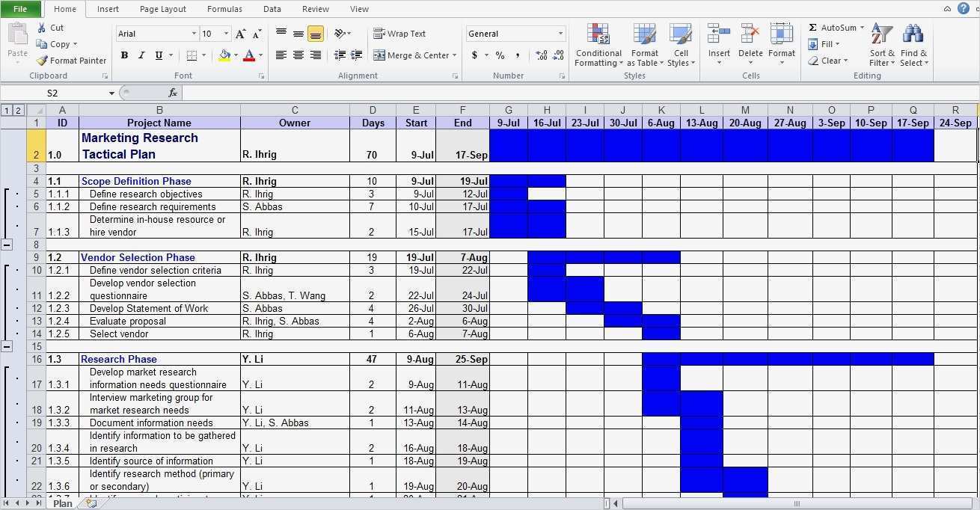Toggle italic formatting on the selection
Screen dimensions: 980x510
point(141,55)
